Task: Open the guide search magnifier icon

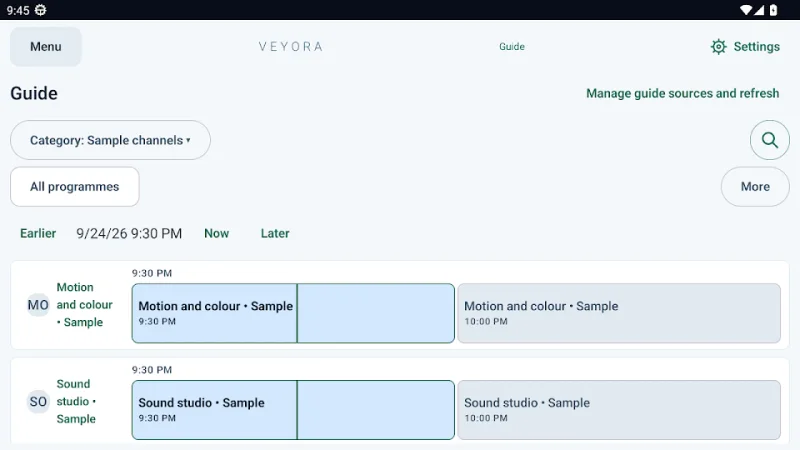Action: pyautogui.click(x=769, y=140)
